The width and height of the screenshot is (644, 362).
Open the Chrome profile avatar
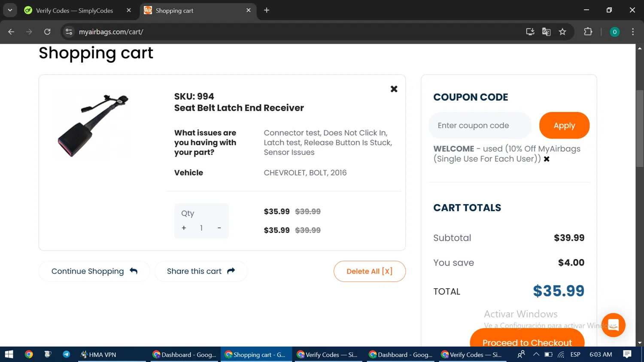click(614, 32)
